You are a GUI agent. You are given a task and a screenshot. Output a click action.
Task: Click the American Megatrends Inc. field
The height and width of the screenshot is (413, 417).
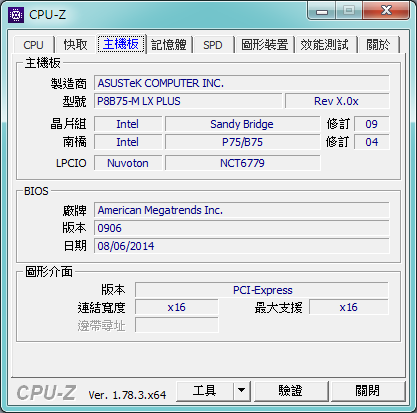tap(242, 210)
